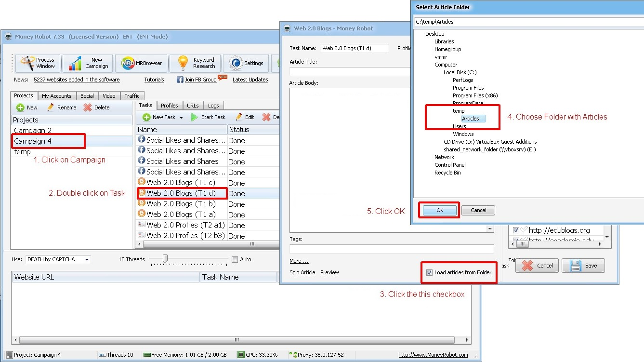This screenshot has width=644, height=362.
Task: Click the Tags input field
Action: [392, 249]
